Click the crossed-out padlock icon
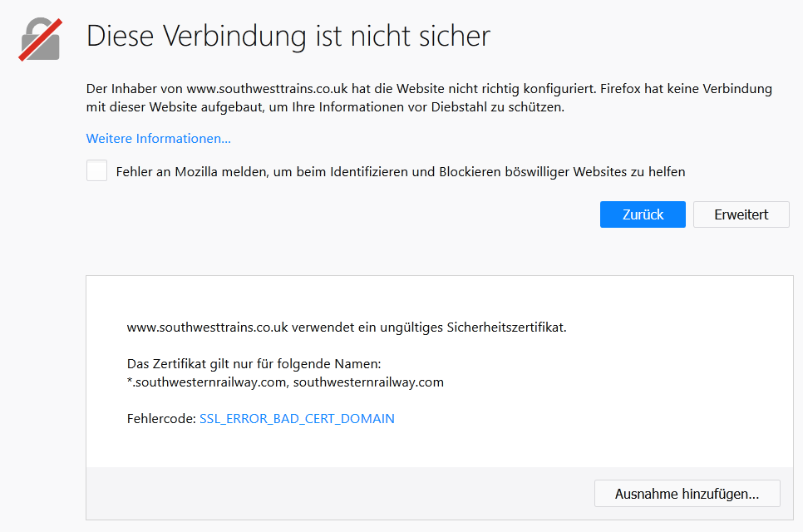 point(41,39)
